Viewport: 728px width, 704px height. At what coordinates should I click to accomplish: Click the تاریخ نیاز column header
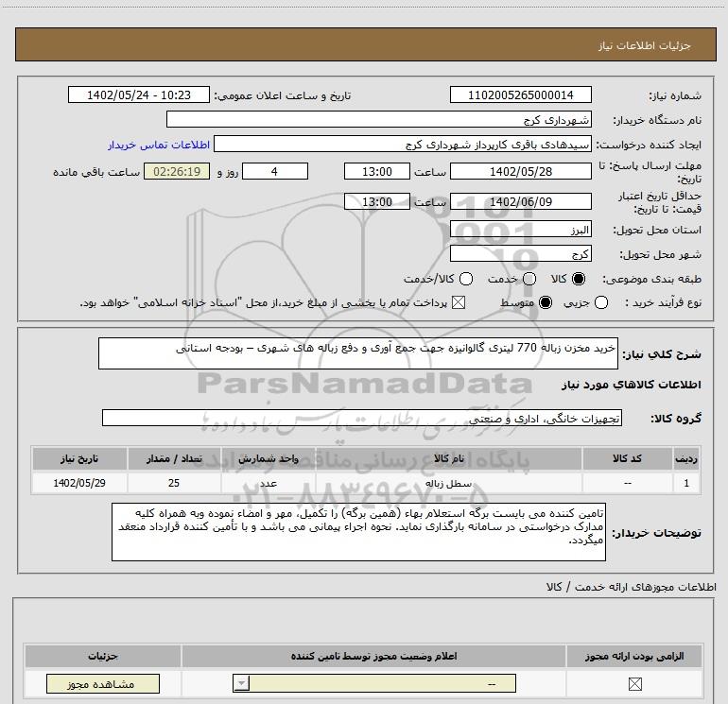coord(79,458)
